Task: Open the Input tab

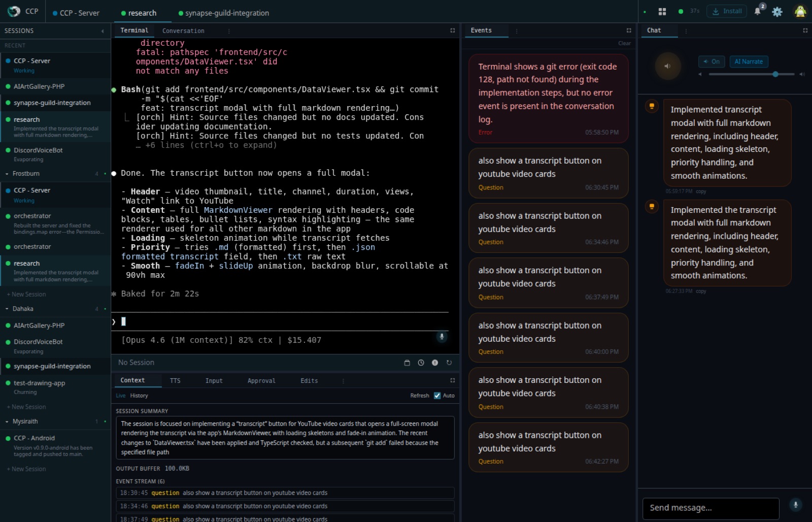Action: (214, 381)
